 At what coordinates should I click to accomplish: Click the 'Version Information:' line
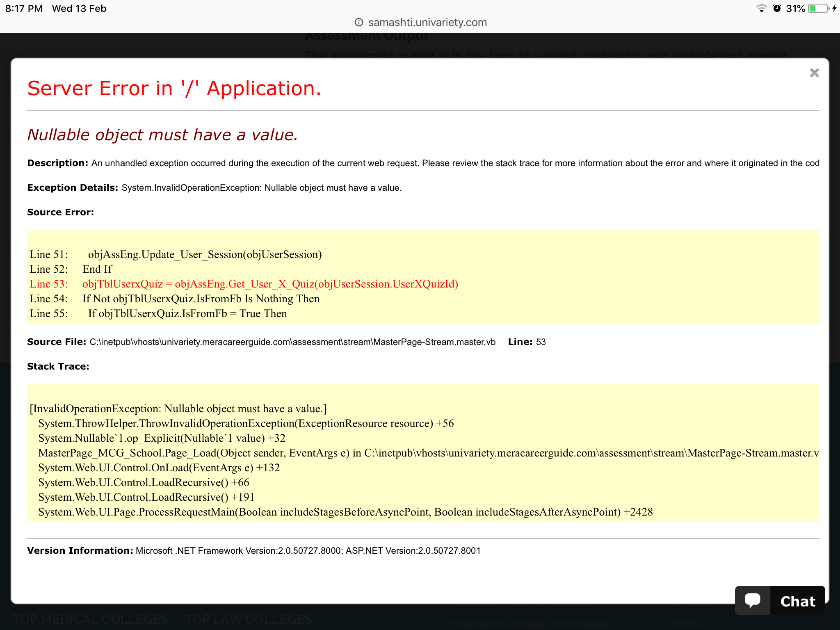254,550
